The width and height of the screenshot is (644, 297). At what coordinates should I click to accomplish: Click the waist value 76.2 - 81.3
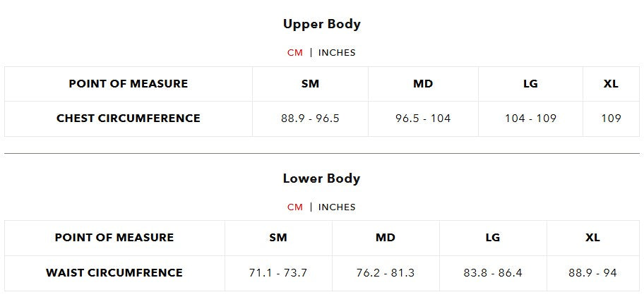click(x=386, y=273)
